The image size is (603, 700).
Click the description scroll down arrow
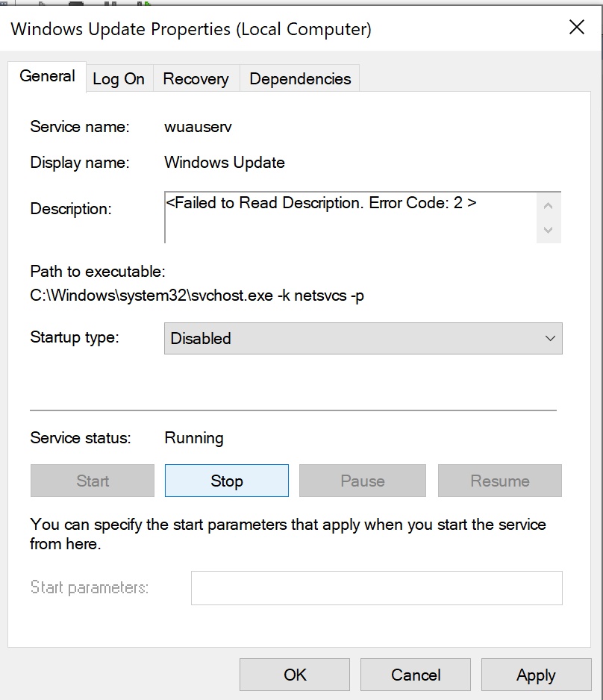tap(549, 231)
